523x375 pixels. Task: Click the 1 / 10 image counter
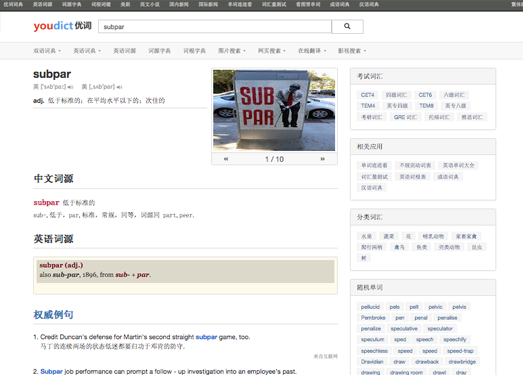[x=274, y=159]
